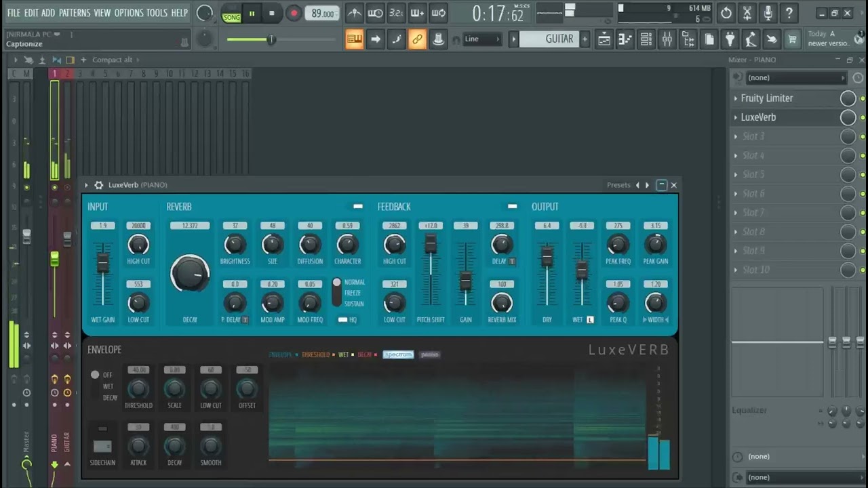
Task: Expand the Slot 3 arrow in mixer
Action: [736, 136]
